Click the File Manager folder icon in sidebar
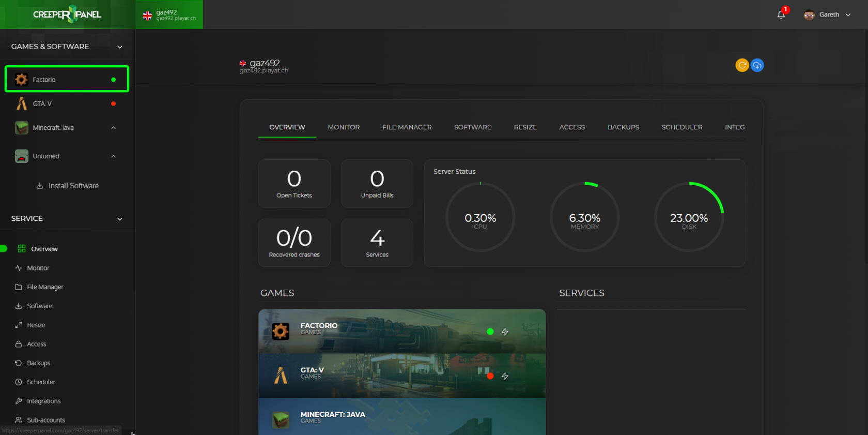868x435 pixels. pyautogui.click(x=19, y=287)
